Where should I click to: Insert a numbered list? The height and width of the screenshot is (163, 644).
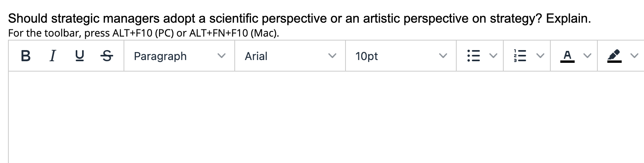[520, 56]
